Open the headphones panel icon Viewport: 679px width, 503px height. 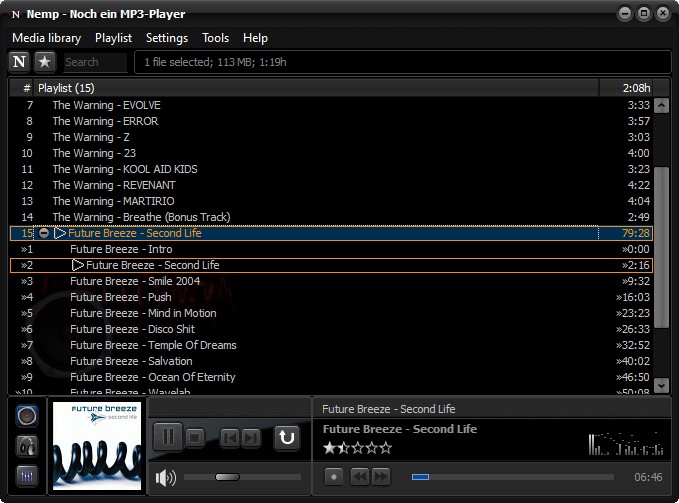[28, 447]
